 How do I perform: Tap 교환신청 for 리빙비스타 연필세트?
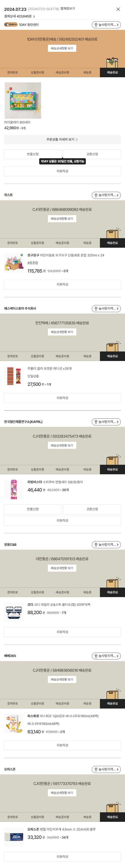click(92, 509)
